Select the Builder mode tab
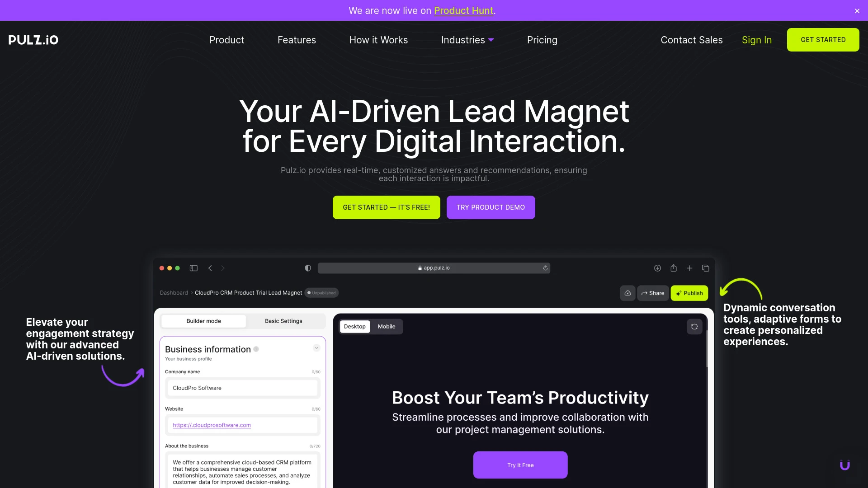 pyautogui.click(x=204, y=320)
